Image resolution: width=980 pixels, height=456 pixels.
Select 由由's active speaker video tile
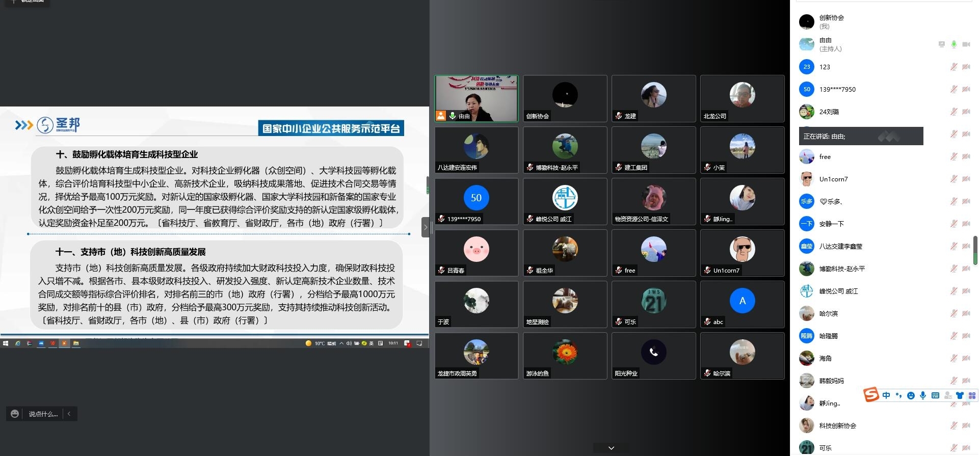pyautogui.click(x=476, y=98)
